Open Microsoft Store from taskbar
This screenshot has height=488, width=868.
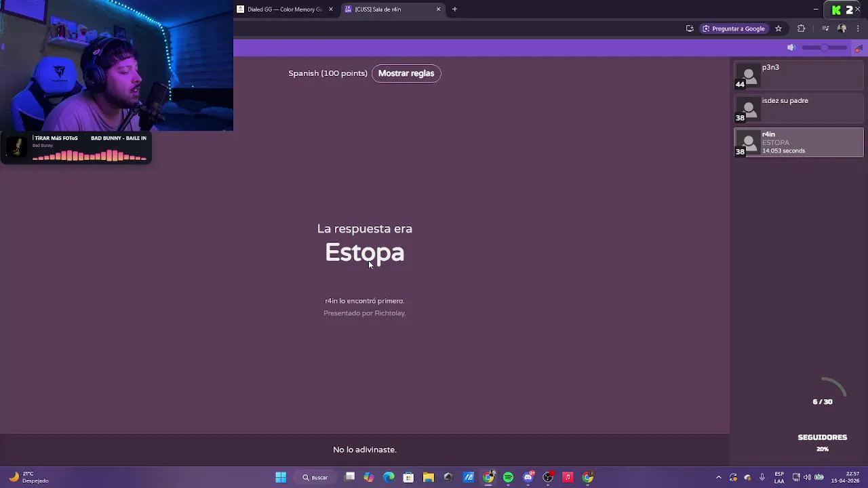click(x=408, y=477)
